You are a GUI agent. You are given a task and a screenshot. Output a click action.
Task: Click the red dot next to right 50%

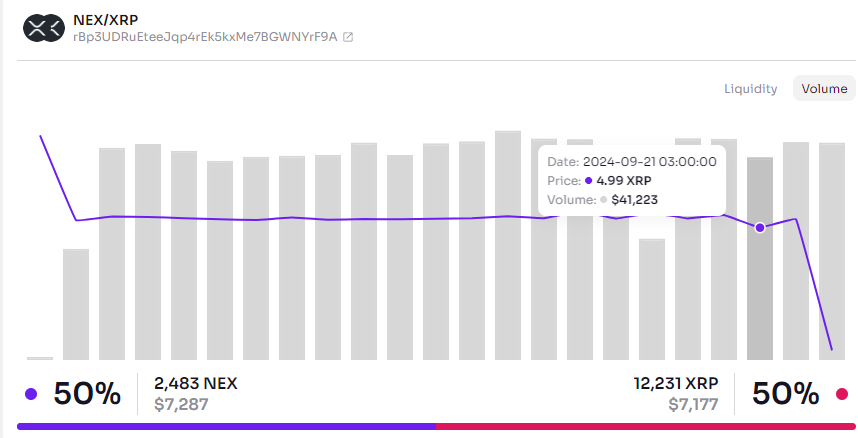(842, 394)
